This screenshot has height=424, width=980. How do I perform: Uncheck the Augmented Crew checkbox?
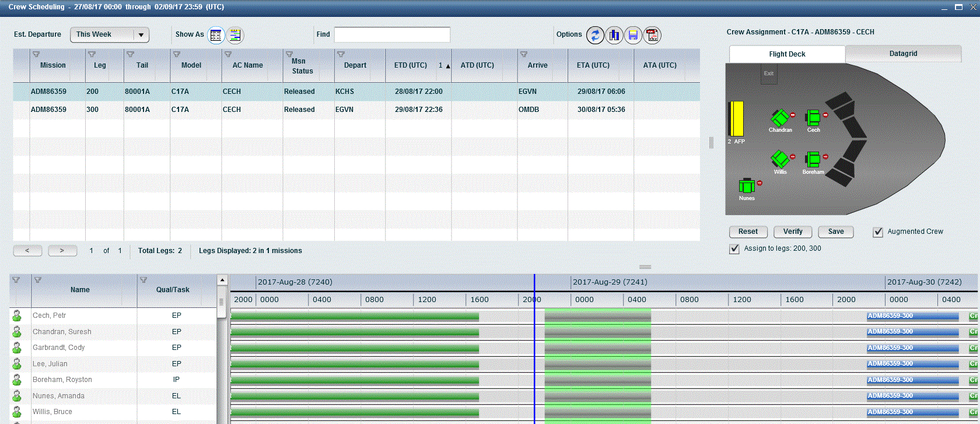877,232
